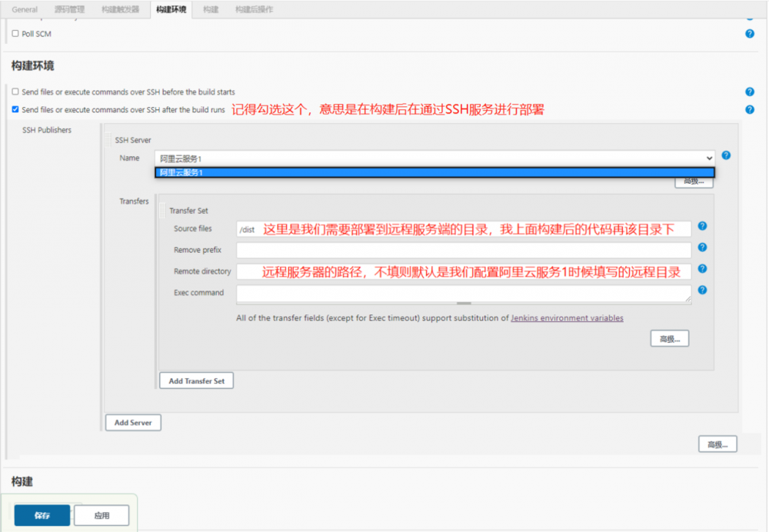
Task: Switch to the 构建后操作 tab
Action: pyautogui.click(x=254, y=9)
